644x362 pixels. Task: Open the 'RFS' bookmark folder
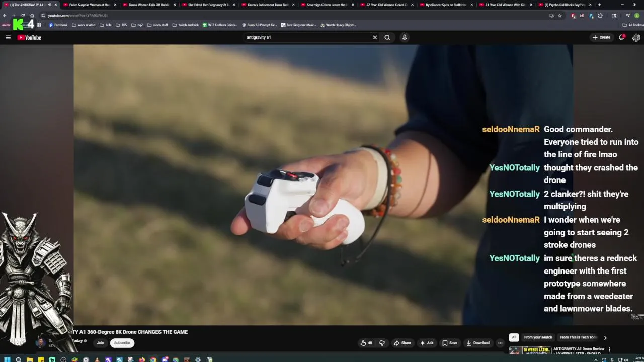[x=121, y=25]
